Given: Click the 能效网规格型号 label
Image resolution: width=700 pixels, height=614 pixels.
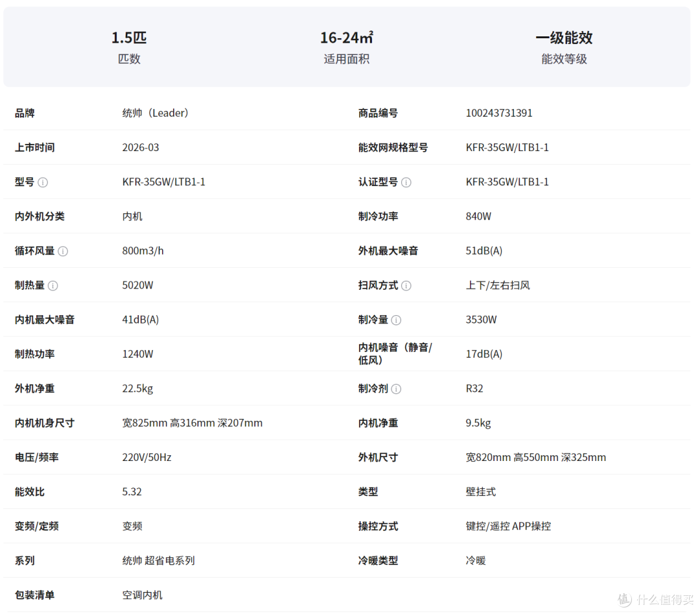Looking at the screenshot, I should pos(393,147).
